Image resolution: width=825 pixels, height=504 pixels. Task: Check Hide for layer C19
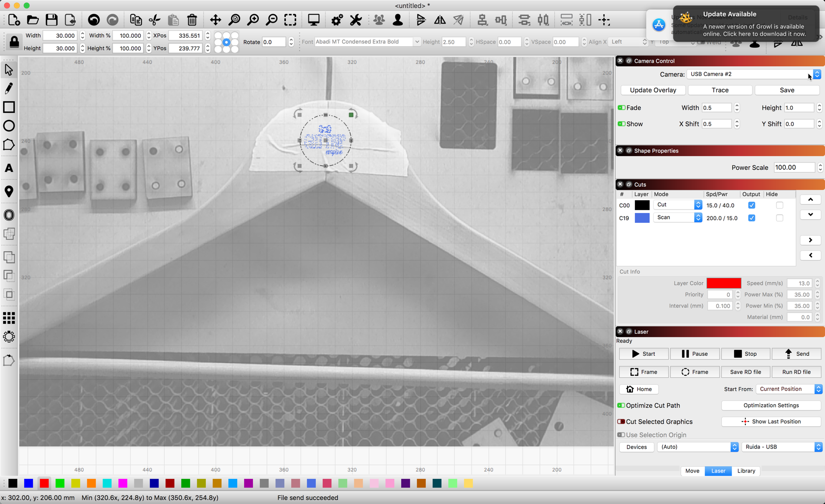point(779,218)
